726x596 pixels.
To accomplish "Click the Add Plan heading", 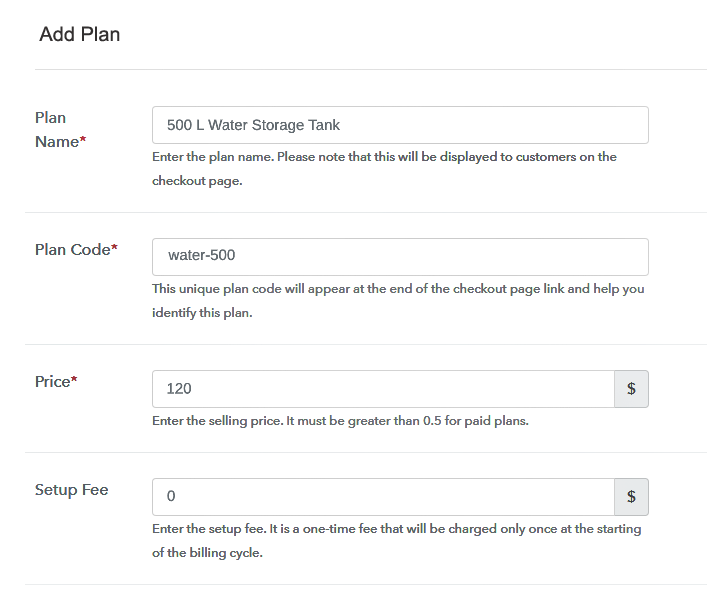I will (x=80, y=35).
